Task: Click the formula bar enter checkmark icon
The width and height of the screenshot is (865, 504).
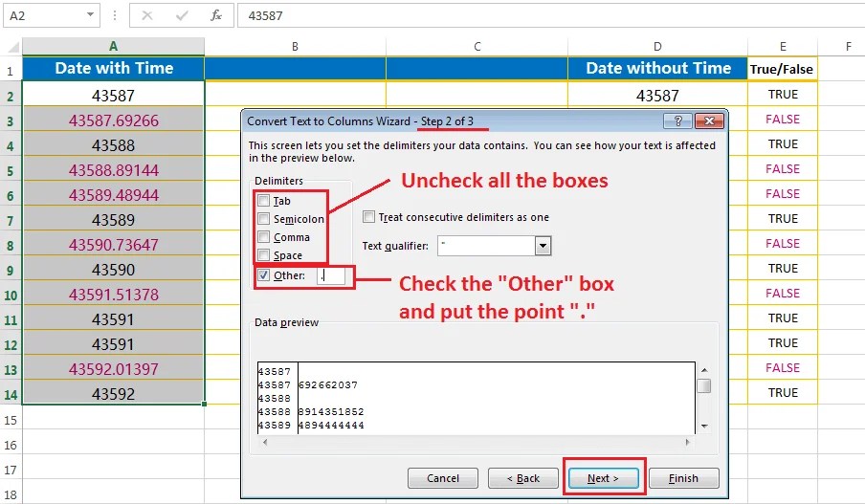Action: (x=182, y=15)
